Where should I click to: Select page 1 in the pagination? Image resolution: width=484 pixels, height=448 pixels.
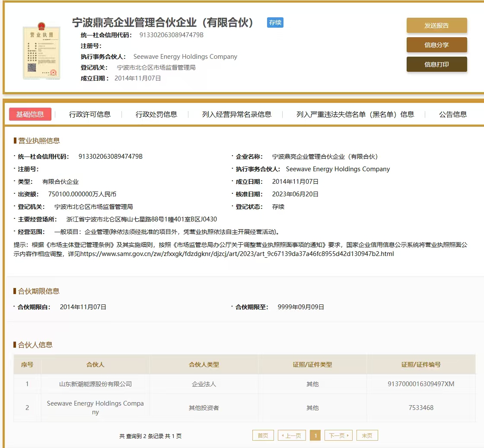tap(315, 435)
